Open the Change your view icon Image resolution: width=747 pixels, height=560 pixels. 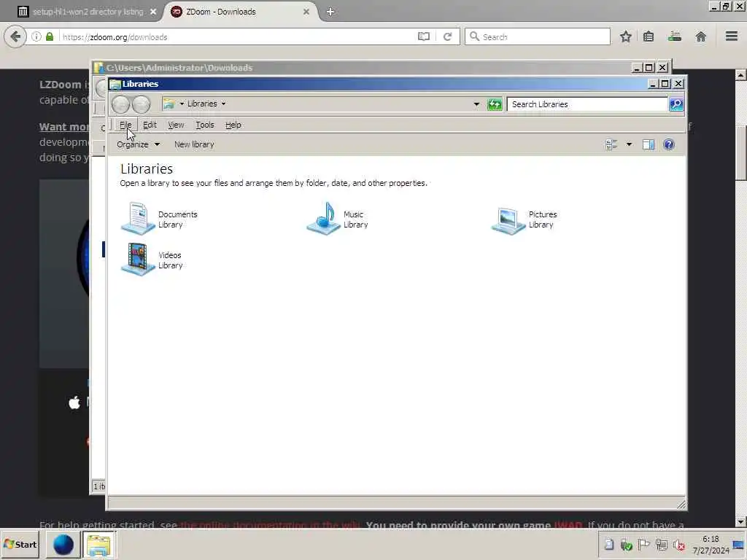pyautogui.click(x=611, y=144)
